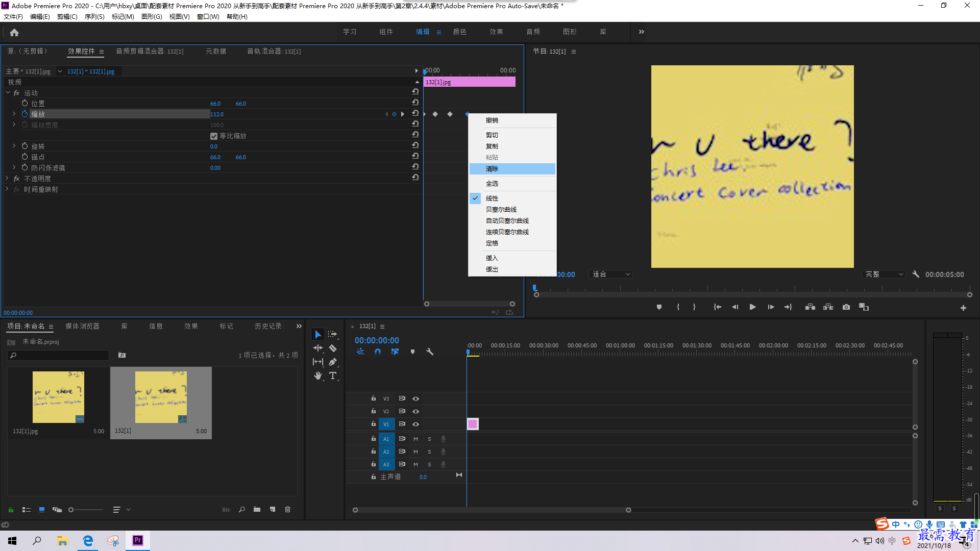Toggle lock on V2 track
The image size is (980, 551).
point(374,411)
